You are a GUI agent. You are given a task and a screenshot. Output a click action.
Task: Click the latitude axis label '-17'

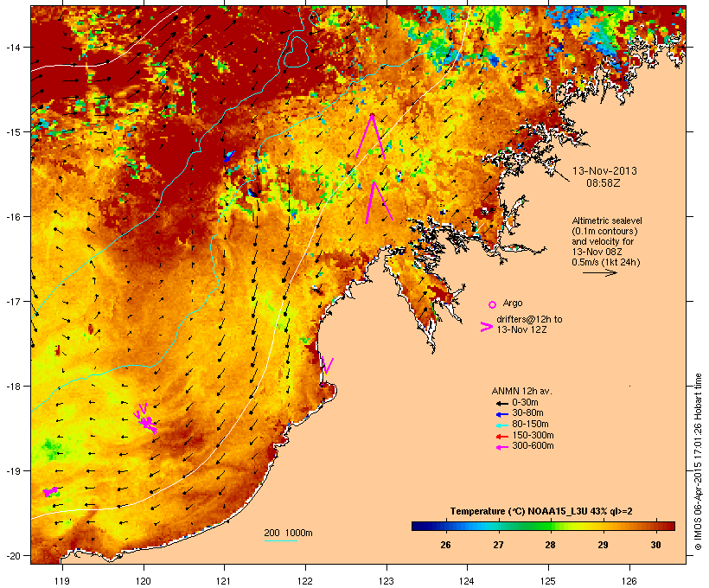coord(13,301)
